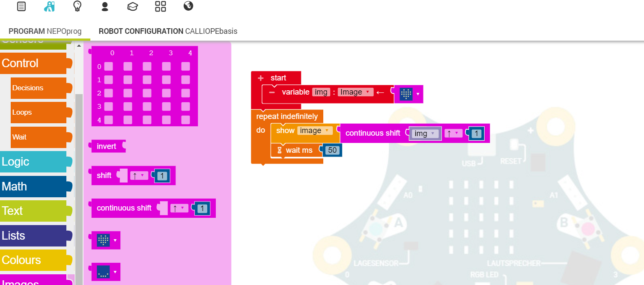Open the arrow direction dropdown on continuous shift

pos(453,133)
